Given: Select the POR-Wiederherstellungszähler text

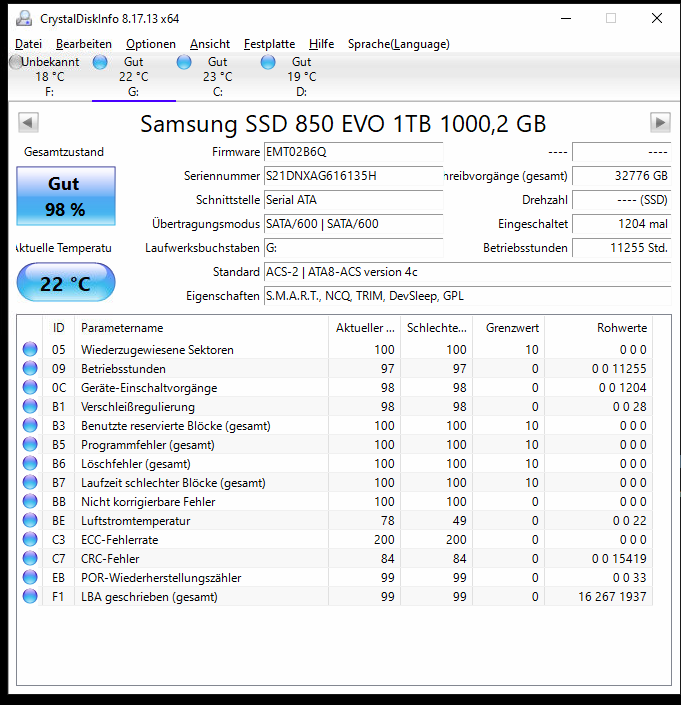Looking at the screenshot, I should (x=161, y=578).
